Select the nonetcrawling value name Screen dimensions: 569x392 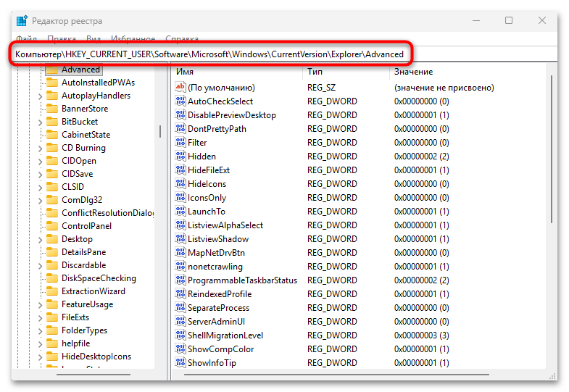[215, 267]
